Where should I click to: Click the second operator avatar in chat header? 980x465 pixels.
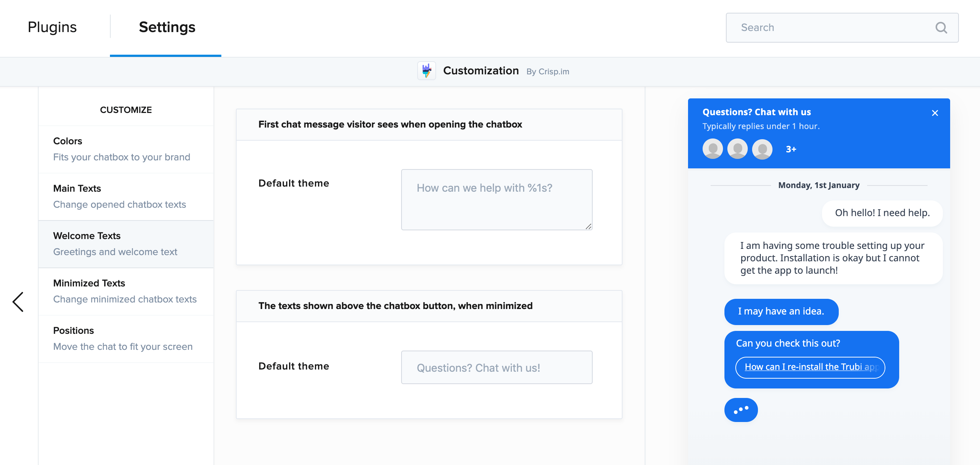click(737, 149)
